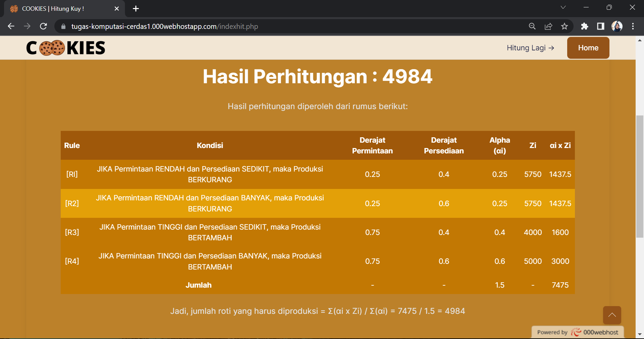Click the share page icon

548,26
